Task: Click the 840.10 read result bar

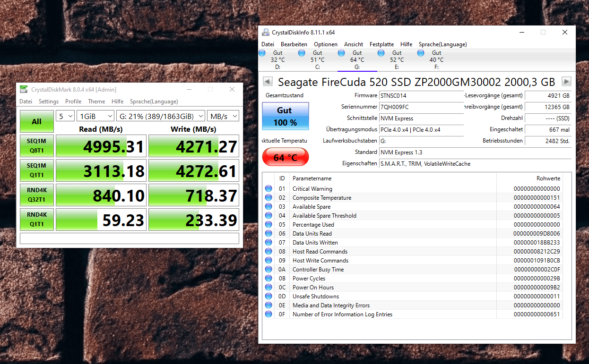Action: pyautogui.click(x=101, y=195)
